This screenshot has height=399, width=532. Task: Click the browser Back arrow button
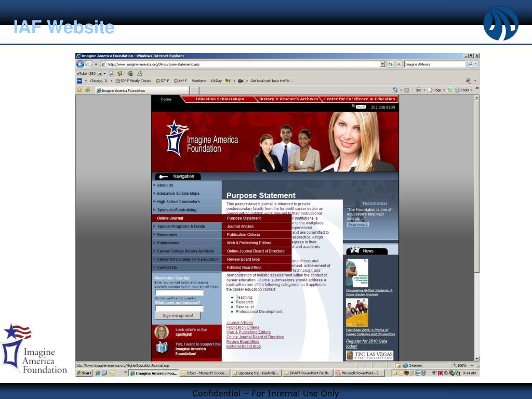click(x=80, y=64)
